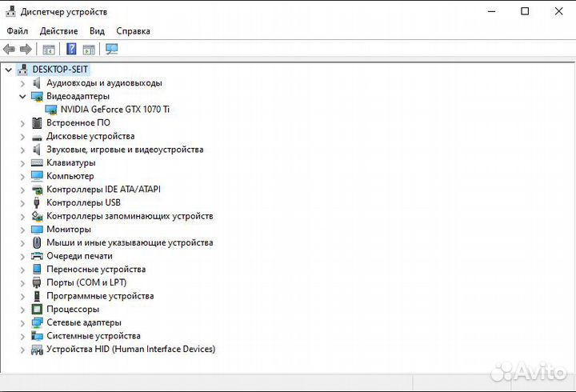Expand the Контроллеры USB category
The height and width of the screenshot is (392, 576).
coord(22,202)
